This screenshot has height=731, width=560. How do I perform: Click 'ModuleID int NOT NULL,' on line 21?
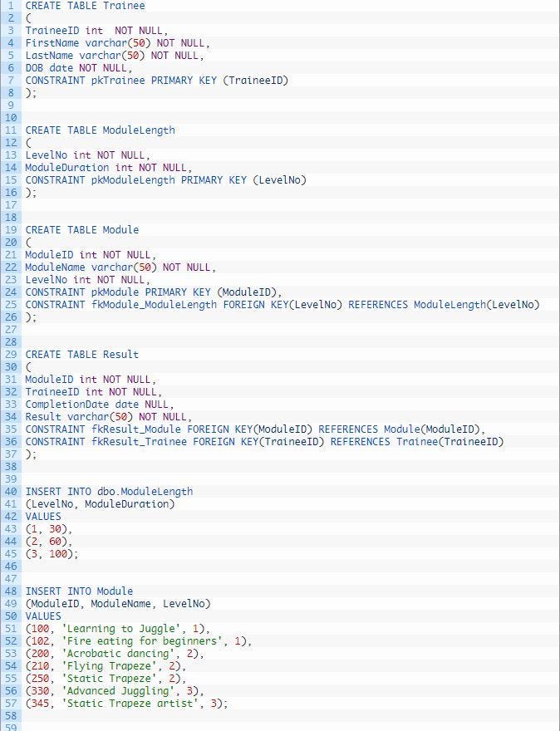point(91,255)
